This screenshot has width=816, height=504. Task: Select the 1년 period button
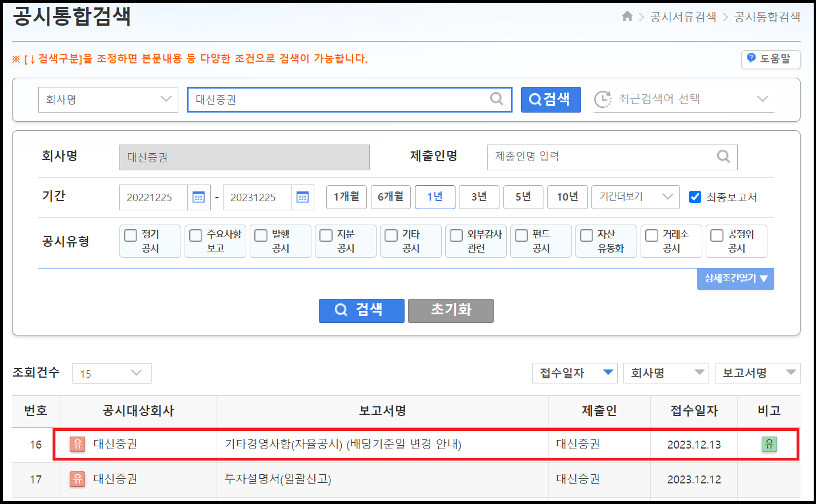(x=435, y=197)
